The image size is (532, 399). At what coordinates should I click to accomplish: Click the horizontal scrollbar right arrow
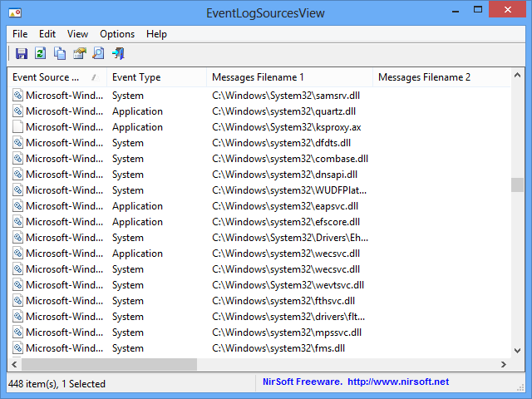tap(504, 364)
